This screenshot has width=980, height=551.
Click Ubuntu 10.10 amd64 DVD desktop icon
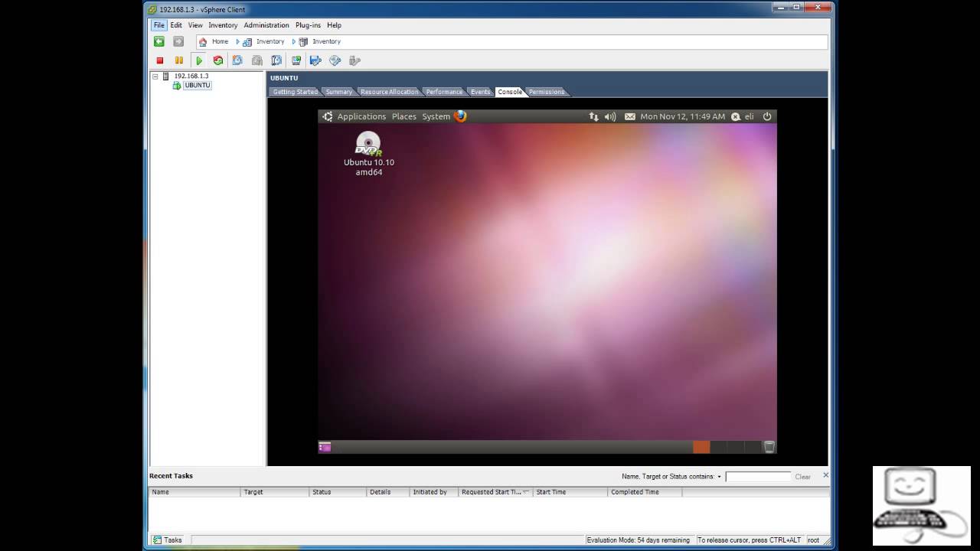coord(368,154)
